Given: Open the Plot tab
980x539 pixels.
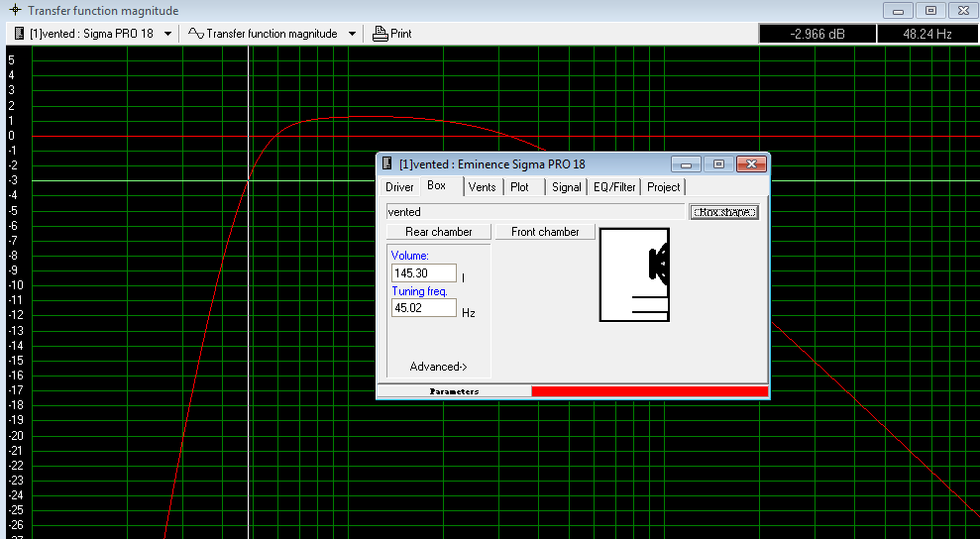Looking at the screenshot, I should click(519, 187).
